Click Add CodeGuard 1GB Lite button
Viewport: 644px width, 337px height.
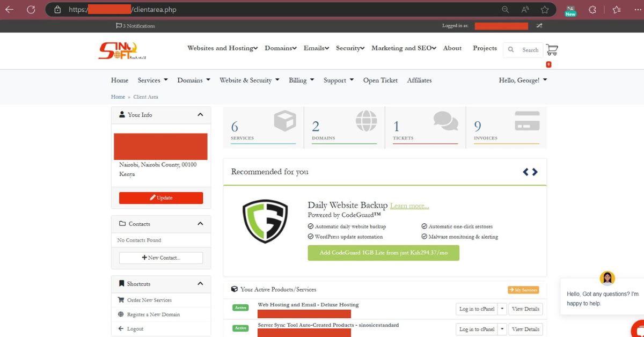383,253
